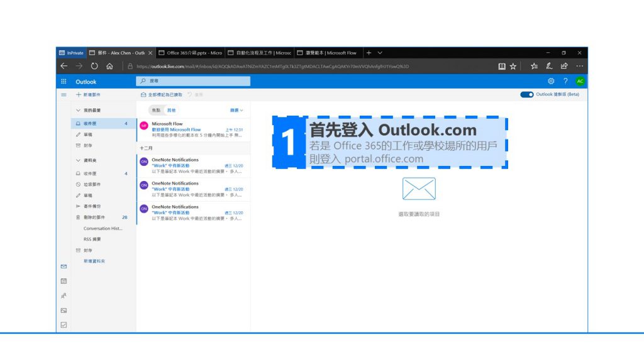The width and height of the screenshot is (644, 362).
Task: Open the Office app launcher grid
Action: pyautogui.click(x=64, y=81)
